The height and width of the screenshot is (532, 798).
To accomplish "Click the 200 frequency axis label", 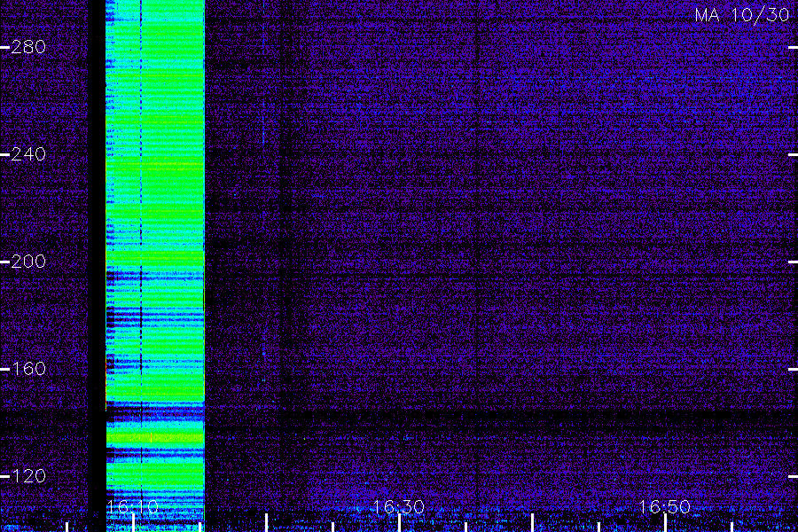I will [x=28, y=262].
